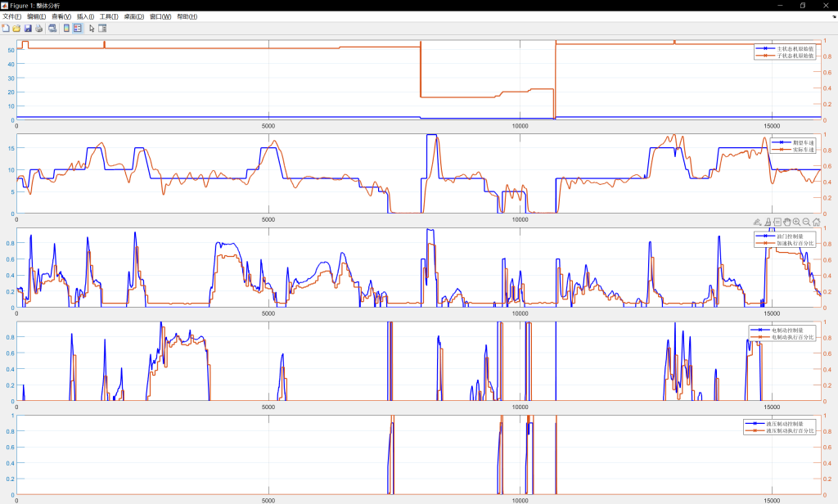The width and height of the screenshot is (838, 504).
Task: Restore view with the home icon
Action: coord(816,222)
